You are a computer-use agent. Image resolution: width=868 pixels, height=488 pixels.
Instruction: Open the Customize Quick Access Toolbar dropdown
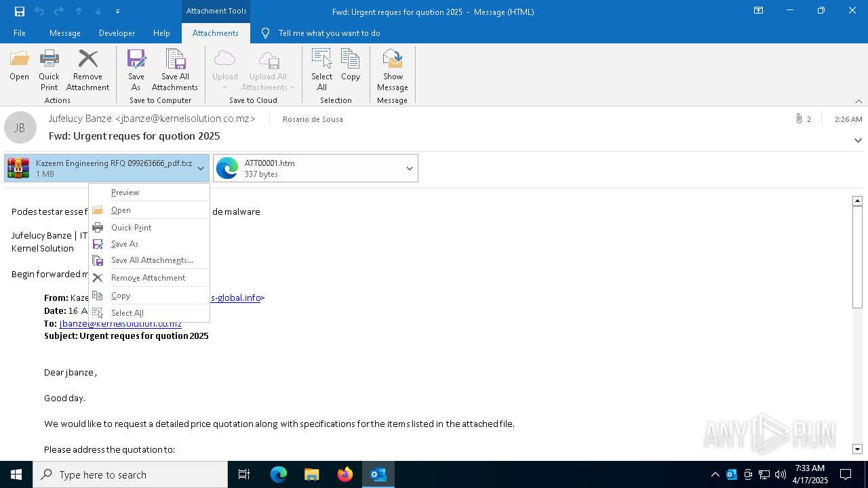click(x=117, y=12)
